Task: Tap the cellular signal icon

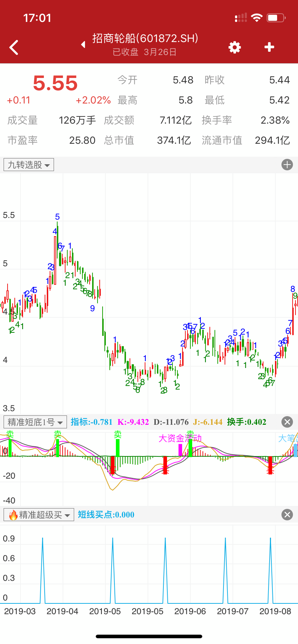Action: [241, 18]
